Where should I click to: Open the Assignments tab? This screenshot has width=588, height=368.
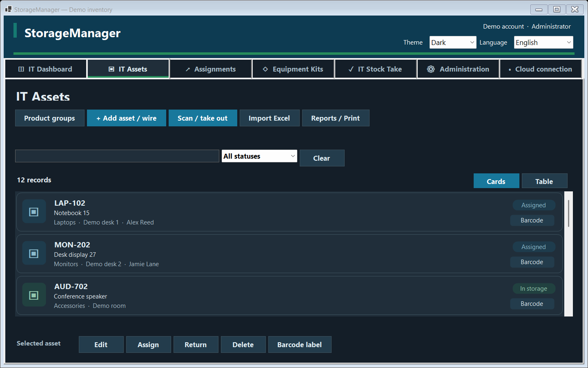[211, 69]
